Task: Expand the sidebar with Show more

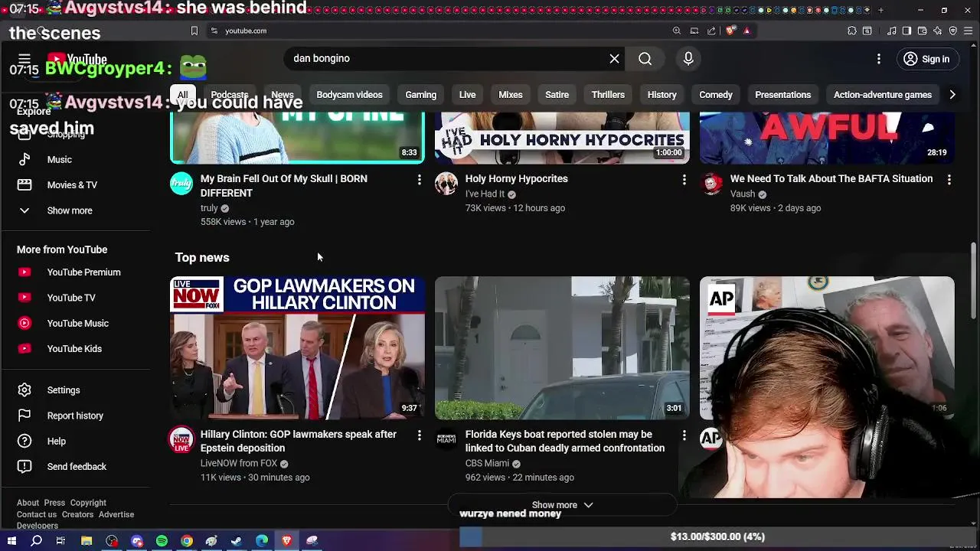Action: (77, 210)
